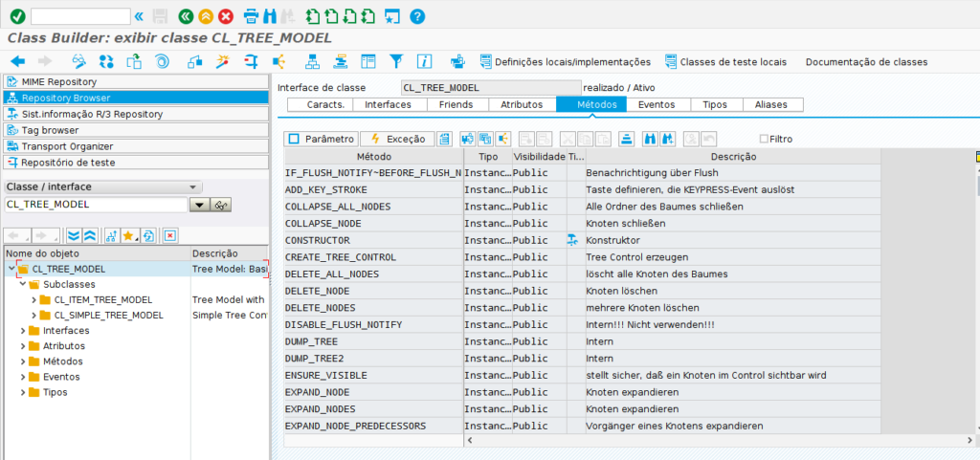The width and height of the screenshot is (980, 460).
Task: Open Definições locais/implementações
Action: pos(565,62)
